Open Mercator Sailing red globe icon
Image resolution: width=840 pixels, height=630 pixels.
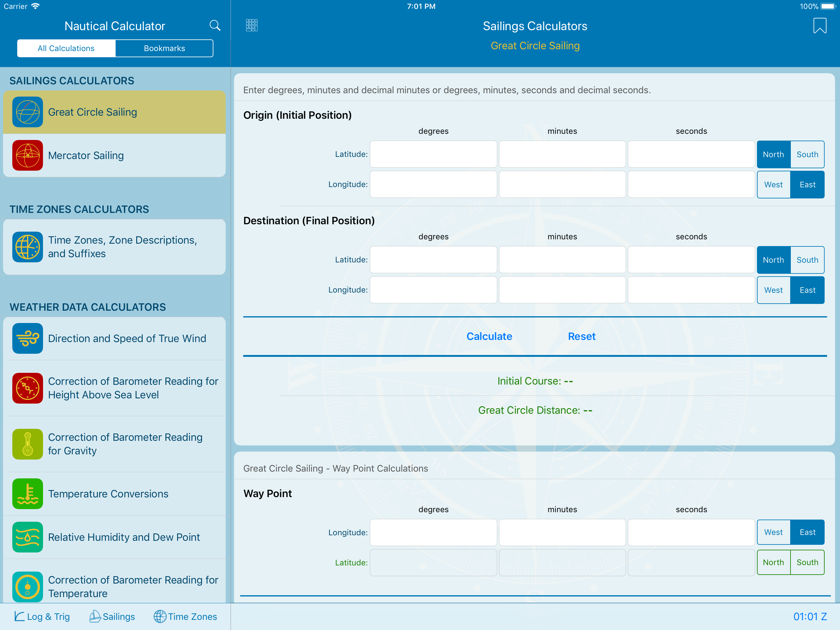click(27, 155)
